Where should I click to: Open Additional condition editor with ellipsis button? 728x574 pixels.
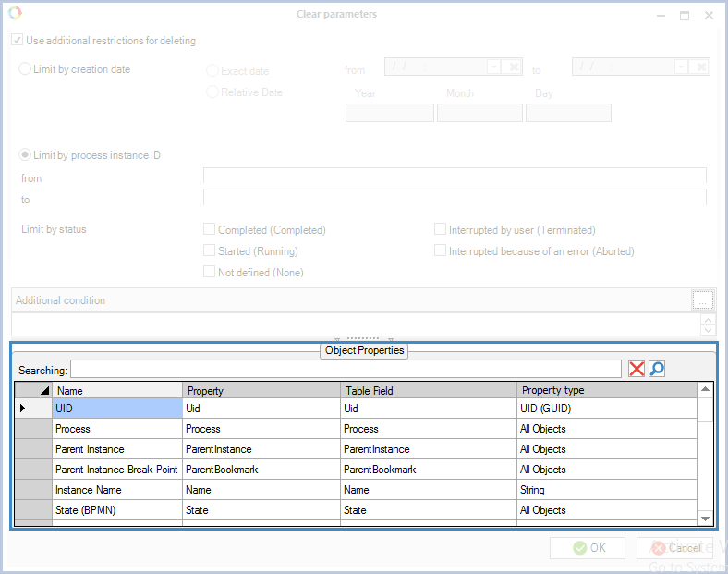coord(702,300)
